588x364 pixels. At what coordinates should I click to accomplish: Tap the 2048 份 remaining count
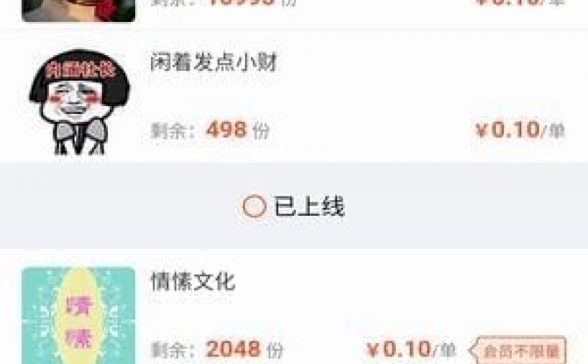point(245,349)
